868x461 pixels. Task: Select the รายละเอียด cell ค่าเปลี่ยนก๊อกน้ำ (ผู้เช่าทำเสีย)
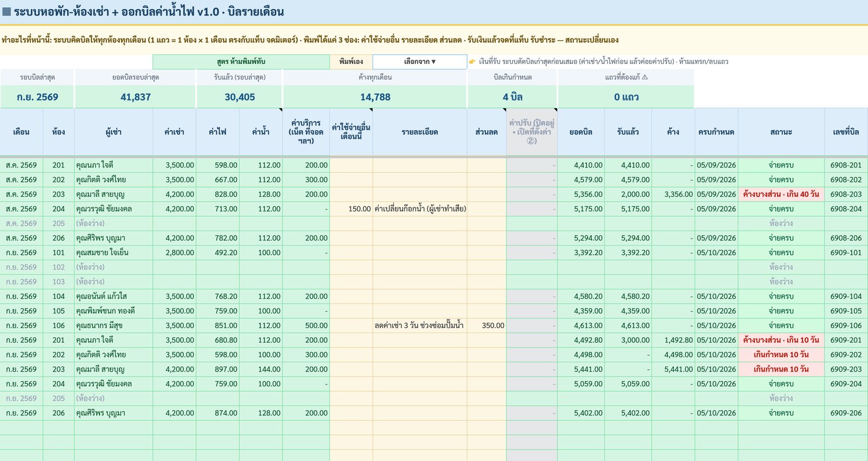coord(420,209)
